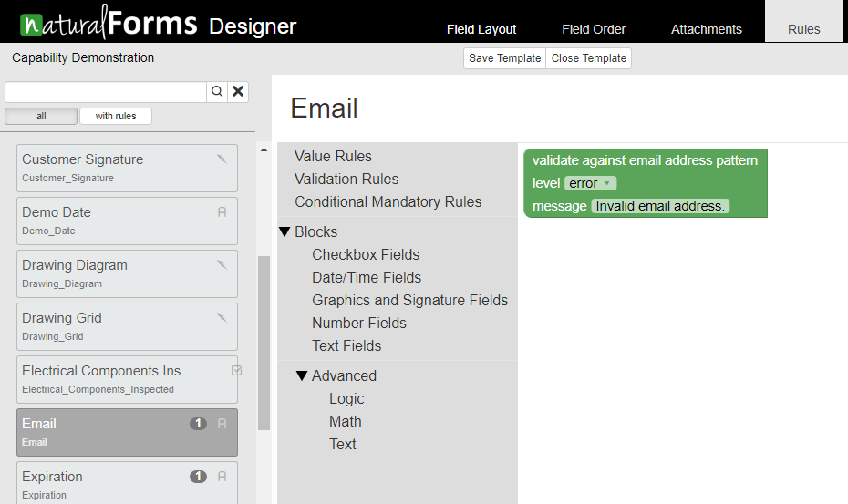848x504 pixels.
Task: Click Close Template button
Action: tap(589, 58)
